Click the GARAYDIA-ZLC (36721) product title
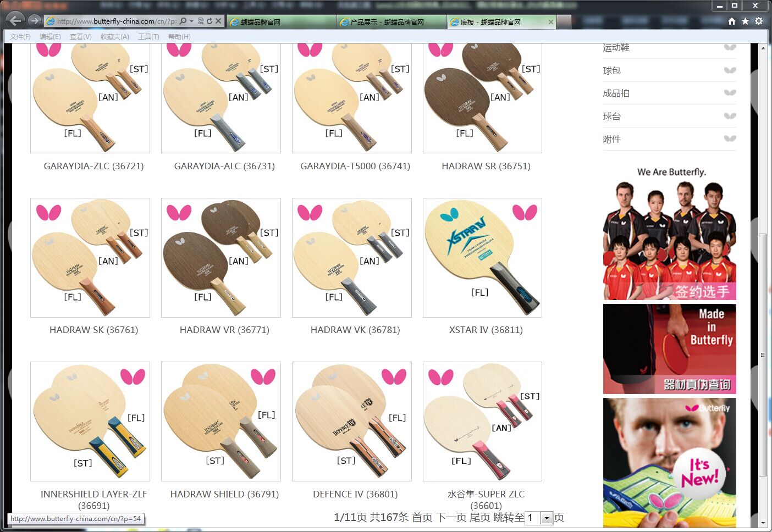The height and width of the screenshot is (532, 772). (93, 166)
